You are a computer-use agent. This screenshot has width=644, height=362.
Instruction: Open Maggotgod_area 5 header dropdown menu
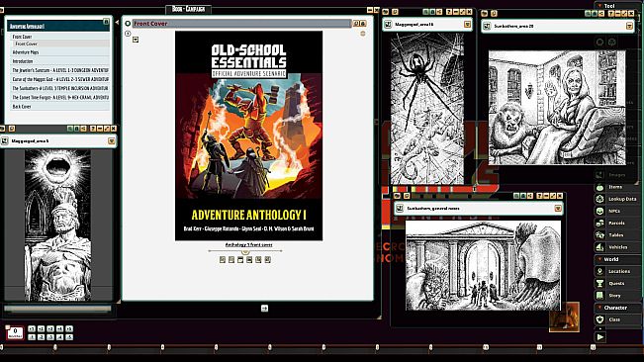112,141
